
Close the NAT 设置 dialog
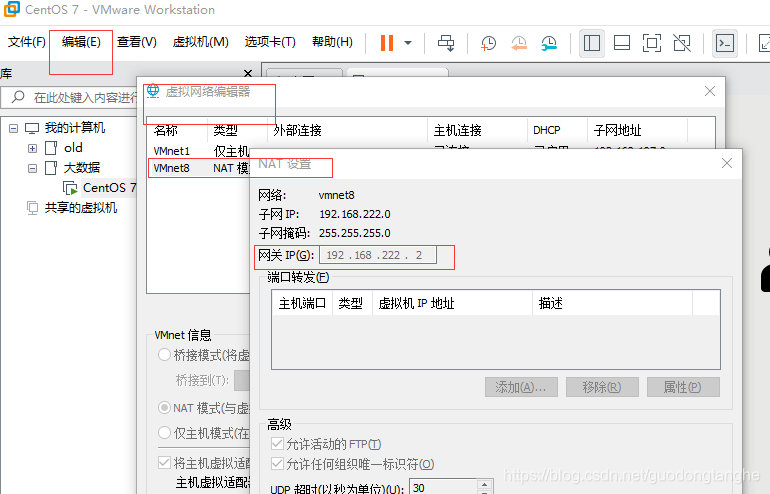pos(727,163)
